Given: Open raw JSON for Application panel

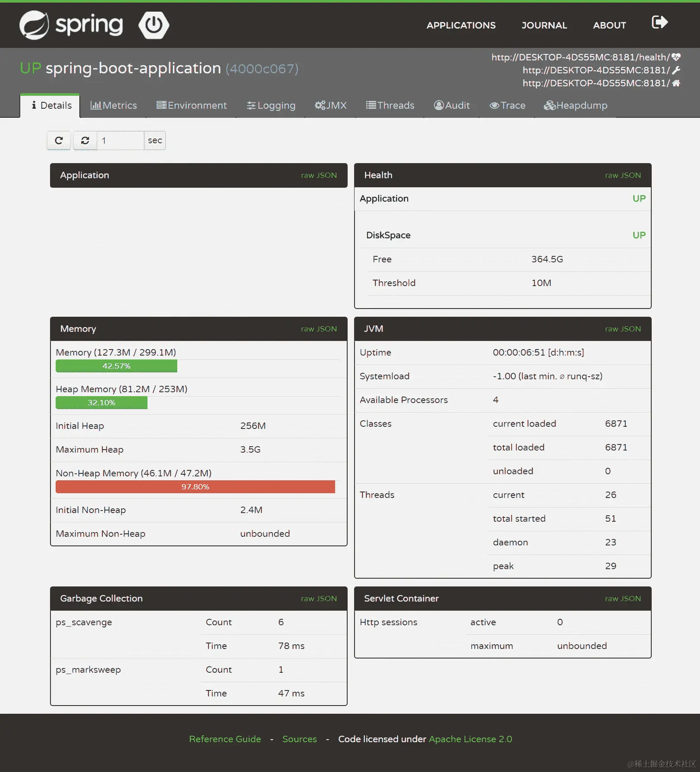Looking at the screenshot, I should coord(319,175).
